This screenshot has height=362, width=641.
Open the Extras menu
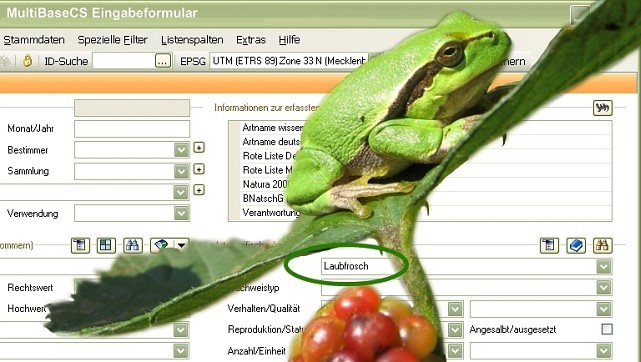point(251,40)
